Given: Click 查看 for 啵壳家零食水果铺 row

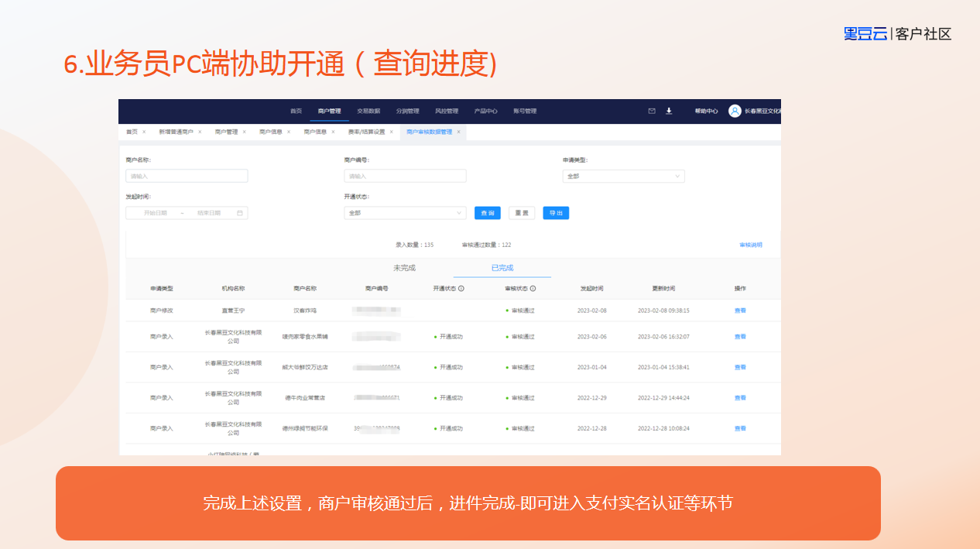Looking at the screenshot, I should pyautogui.click(x=740, y=337).
